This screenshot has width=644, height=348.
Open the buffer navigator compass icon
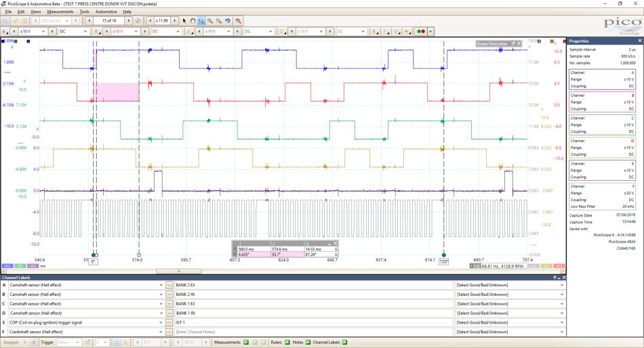(x=138, y=20)
